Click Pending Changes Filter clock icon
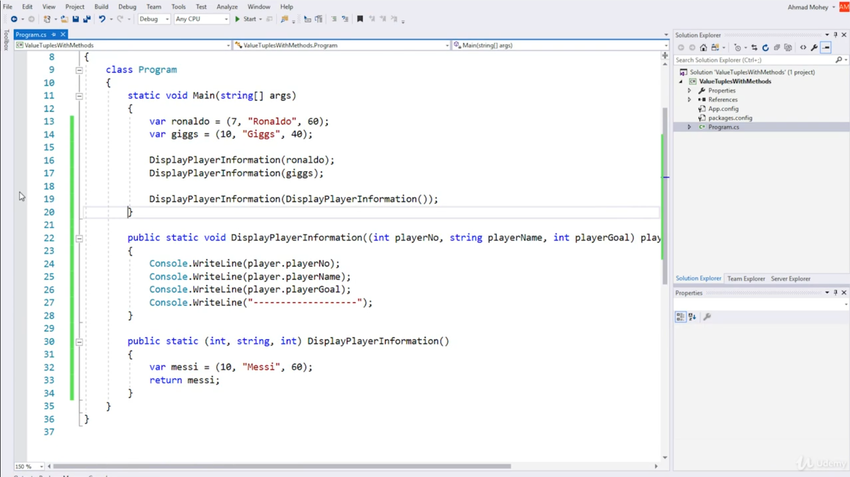 point(738,48)
